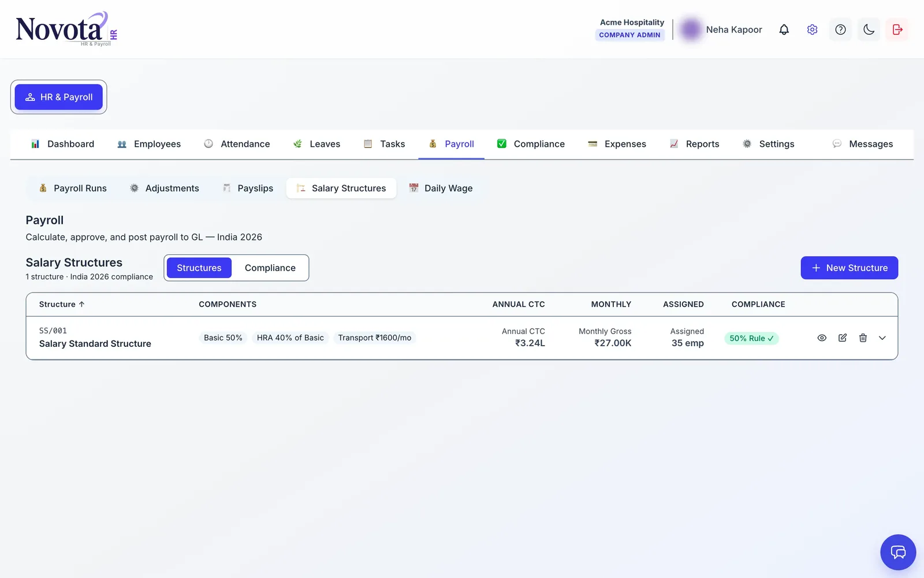Click the 50% Rule compliance badge
Screen dimensions: 924x578
(x=751, y=338)
